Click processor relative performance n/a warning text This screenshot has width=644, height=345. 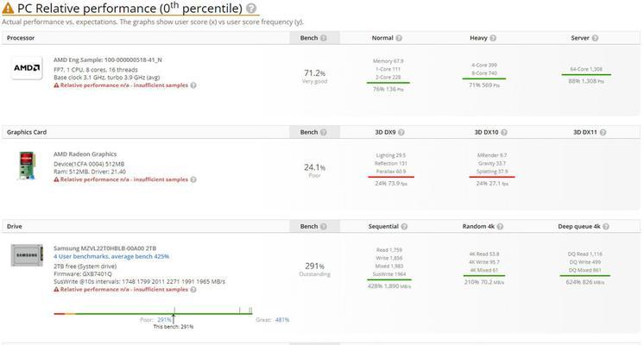124,85
